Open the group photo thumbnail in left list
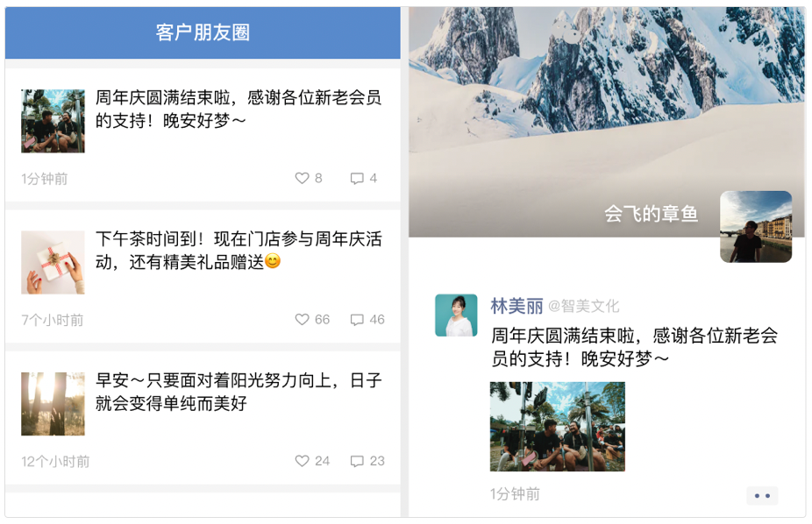812x524 pixels. click(x=53, y=121)
